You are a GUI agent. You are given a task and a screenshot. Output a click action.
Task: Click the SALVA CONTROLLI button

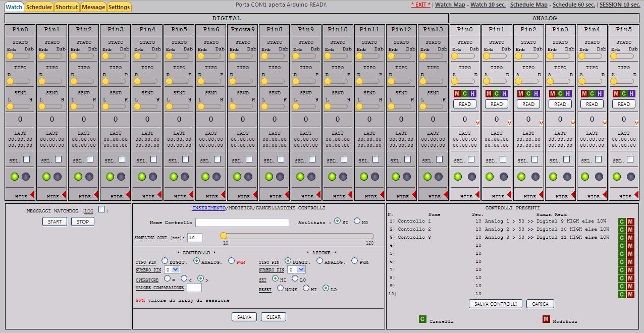coord(495,304)
